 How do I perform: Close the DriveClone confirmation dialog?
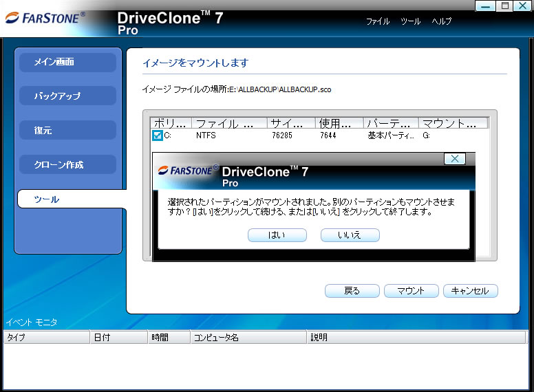455,159
